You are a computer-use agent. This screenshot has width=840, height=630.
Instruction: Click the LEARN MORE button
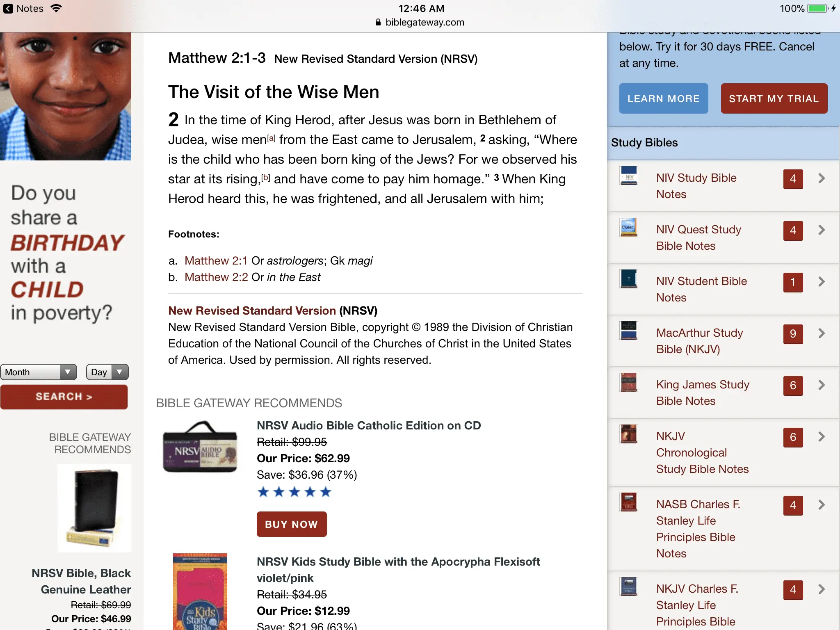coord(664,98)
